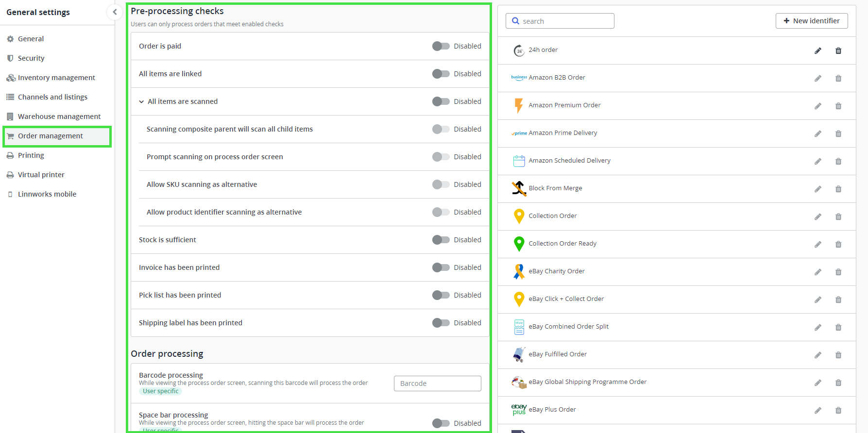Screen dimensions: 868x433
Task: Enable Shipping label has been printed
Action: coord(441,323)
